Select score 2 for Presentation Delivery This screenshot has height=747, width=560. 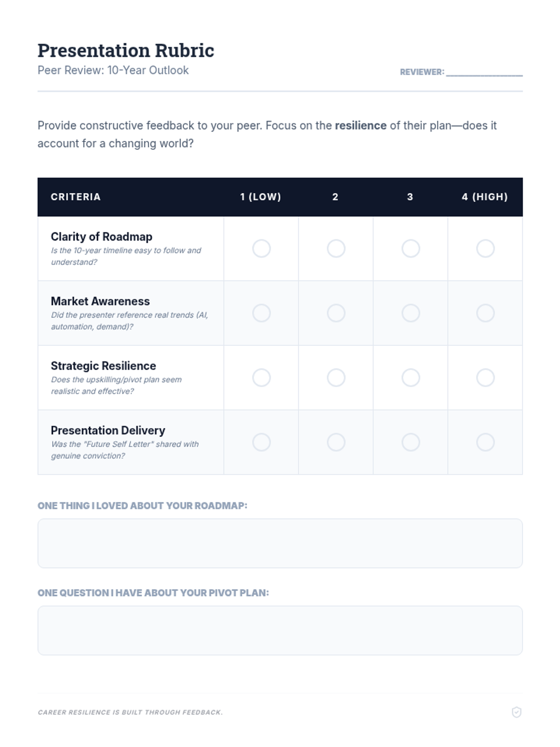336,442
